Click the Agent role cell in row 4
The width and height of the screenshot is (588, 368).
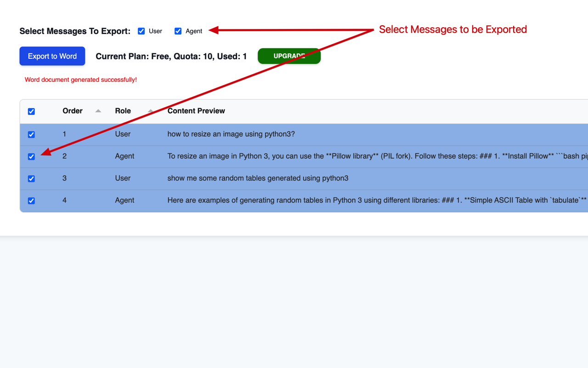(124, 200)
